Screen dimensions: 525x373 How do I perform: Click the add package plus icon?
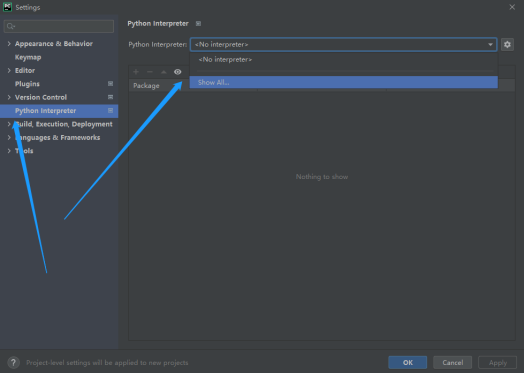[x=136, y=72]
